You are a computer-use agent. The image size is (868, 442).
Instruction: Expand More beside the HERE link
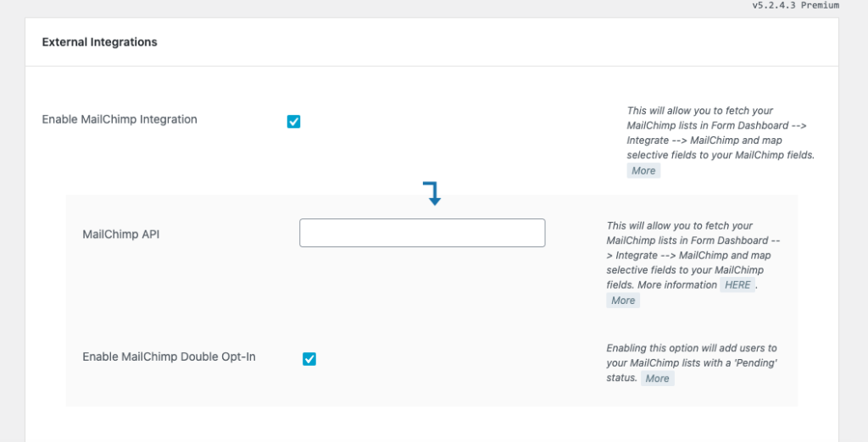point(623,301)
